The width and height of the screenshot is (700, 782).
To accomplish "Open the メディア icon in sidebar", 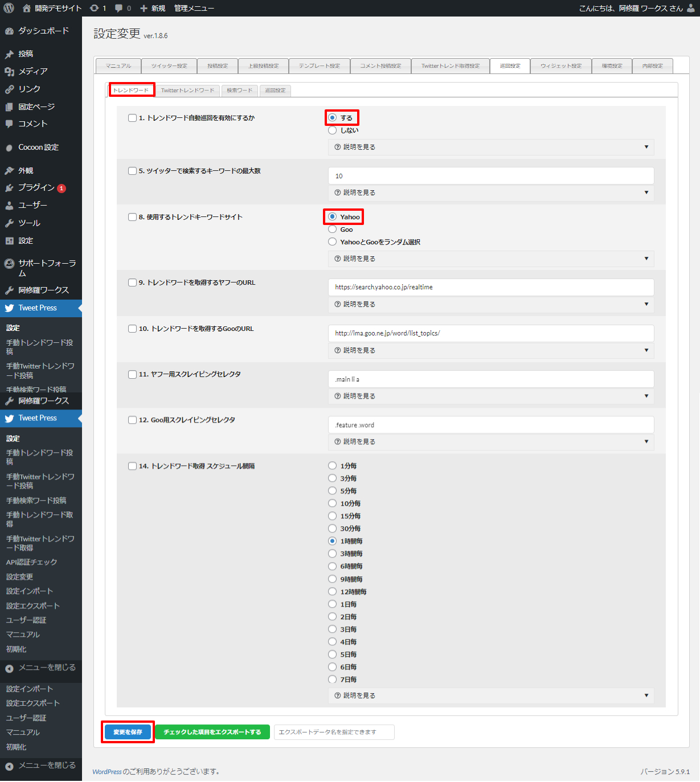I will [9, 71].
